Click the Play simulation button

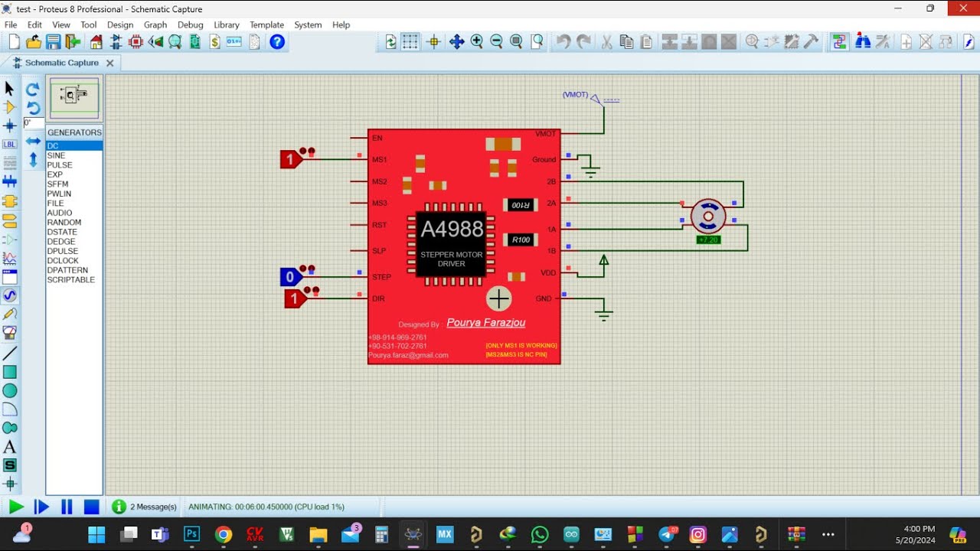point(15,507)
